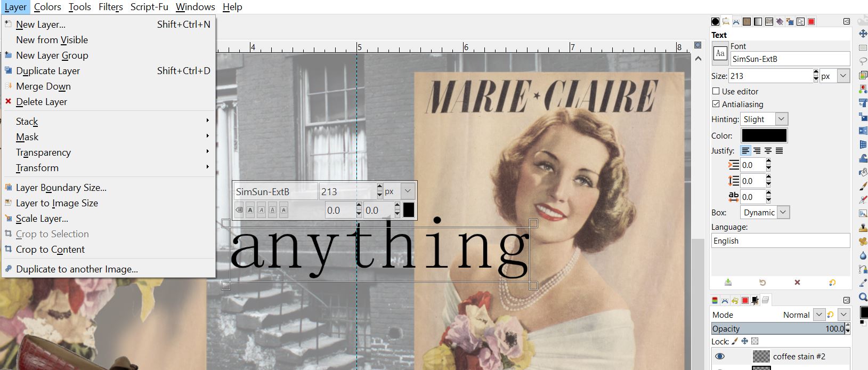Enable the Use editor checkbox
This screenshot has height=370, width=868.
pyautogui.click(x=716, y=91)
